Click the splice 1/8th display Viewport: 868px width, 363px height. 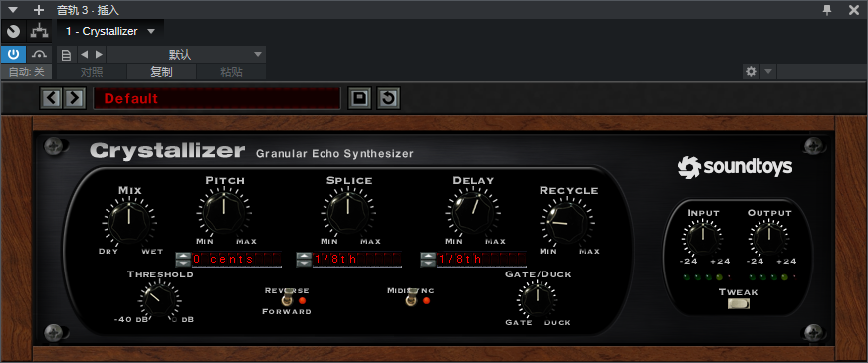click(x=357, y=259)
